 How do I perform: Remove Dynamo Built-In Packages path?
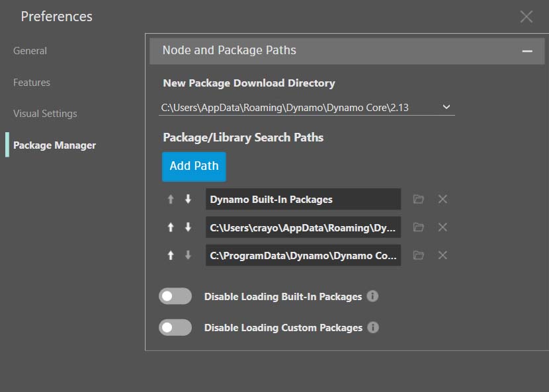[443, 199]
